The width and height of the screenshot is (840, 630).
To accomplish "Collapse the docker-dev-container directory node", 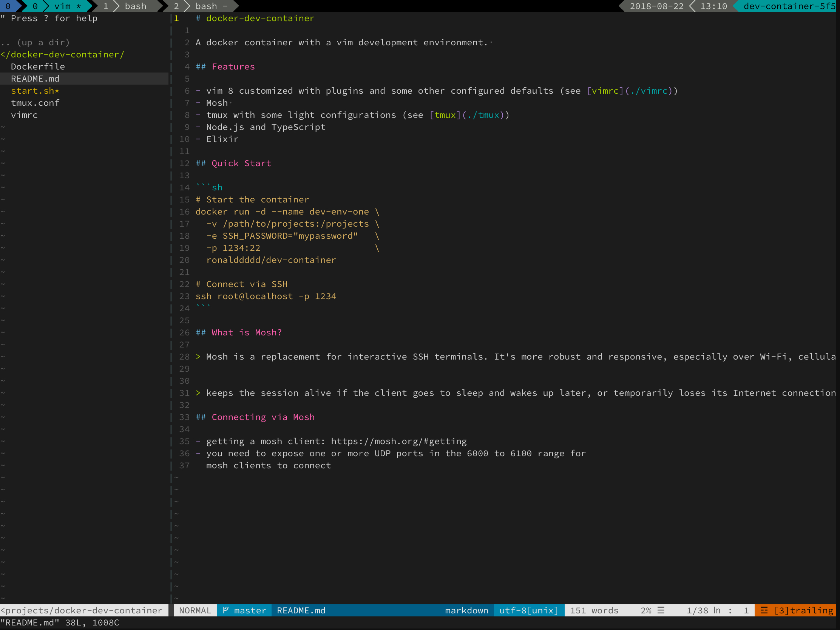I will pos(63,54).
